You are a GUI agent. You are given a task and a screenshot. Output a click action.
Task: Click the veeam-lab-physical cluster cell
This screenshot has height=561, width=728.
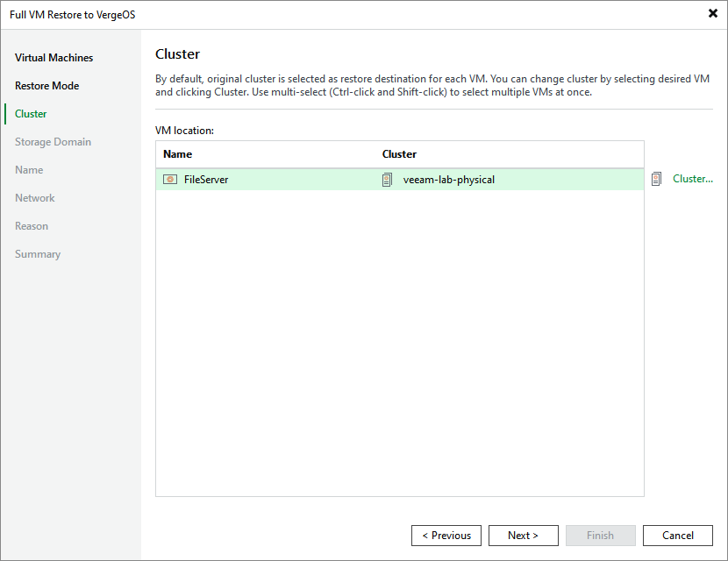coord(448,180)
